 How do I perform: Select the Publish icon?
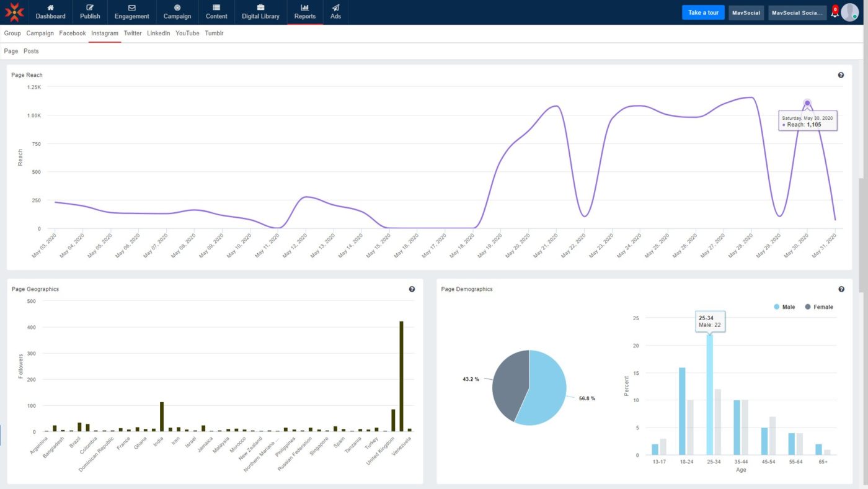coord(90,12)
